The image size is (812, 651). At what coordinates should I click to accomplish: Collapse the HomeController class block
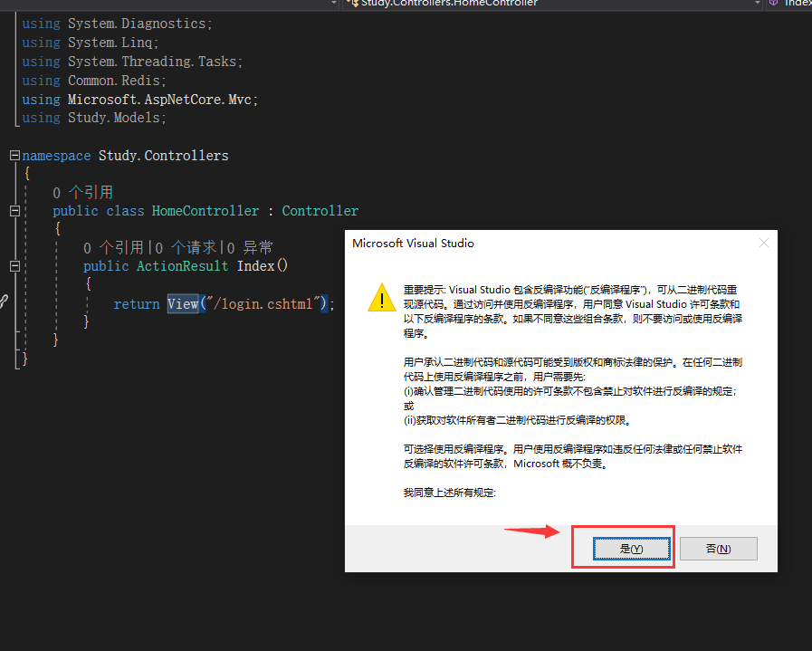click(x=15, y=211)
